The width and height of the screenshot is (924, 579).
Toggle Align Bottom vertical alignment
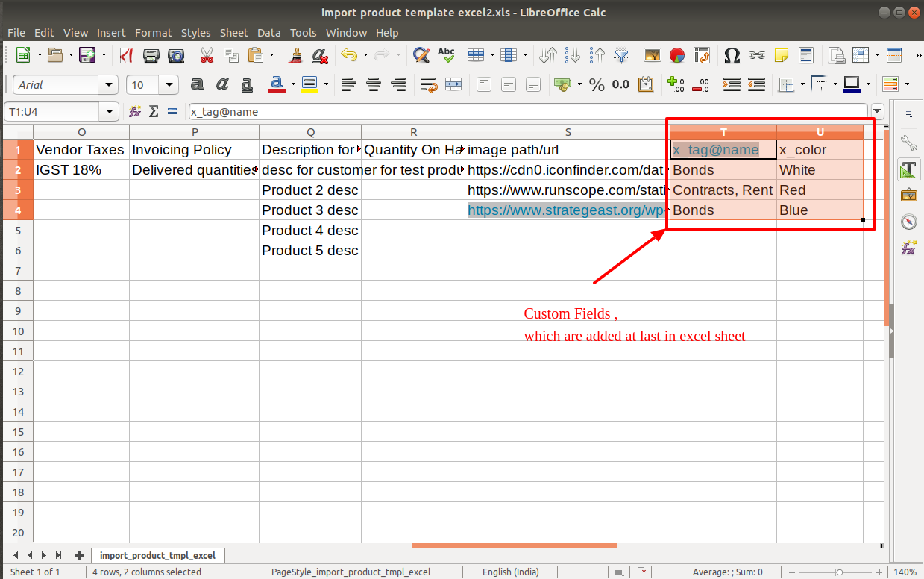tap(533, 84)
